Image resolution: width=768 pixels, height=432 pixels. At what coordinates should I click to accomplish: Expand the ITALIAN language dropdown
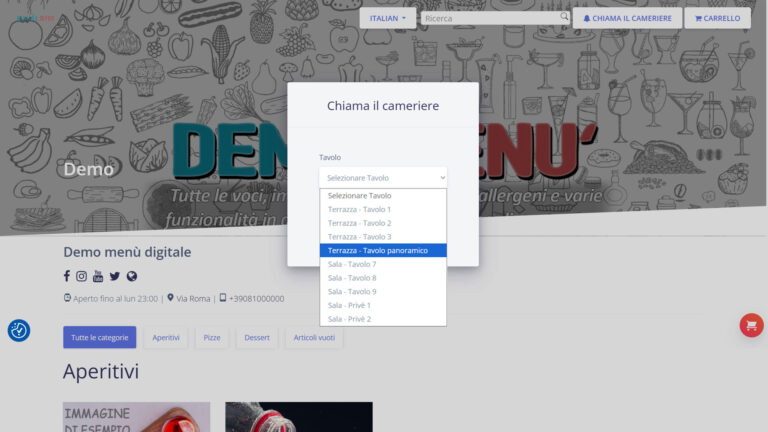[388, 18]
